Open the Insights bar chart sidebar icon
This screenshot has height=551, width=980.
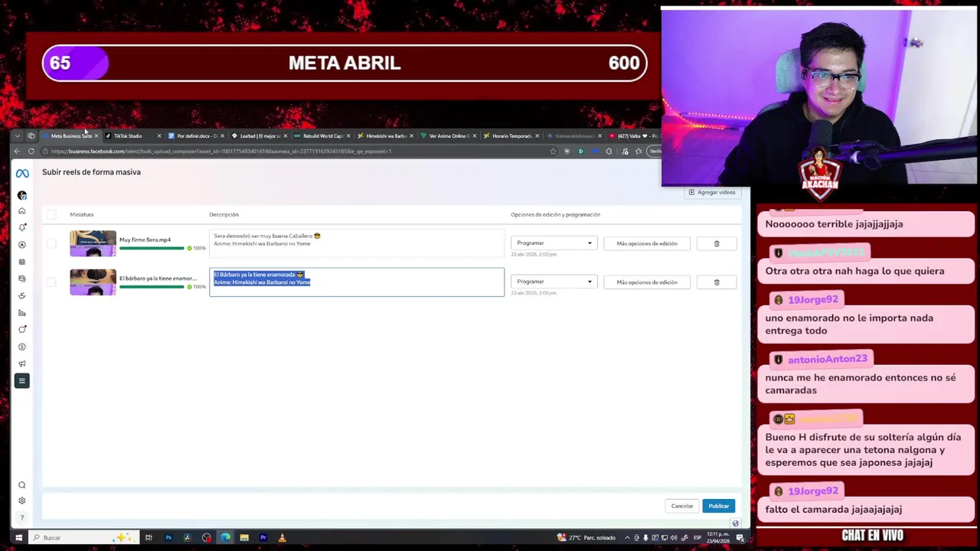tap(22, 313)
